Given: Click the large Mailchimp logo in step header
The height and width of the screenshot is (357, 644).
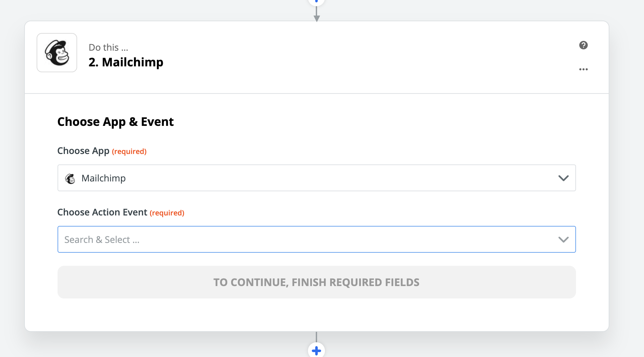Looking at the screenshot, I should [x=57, y=53].
